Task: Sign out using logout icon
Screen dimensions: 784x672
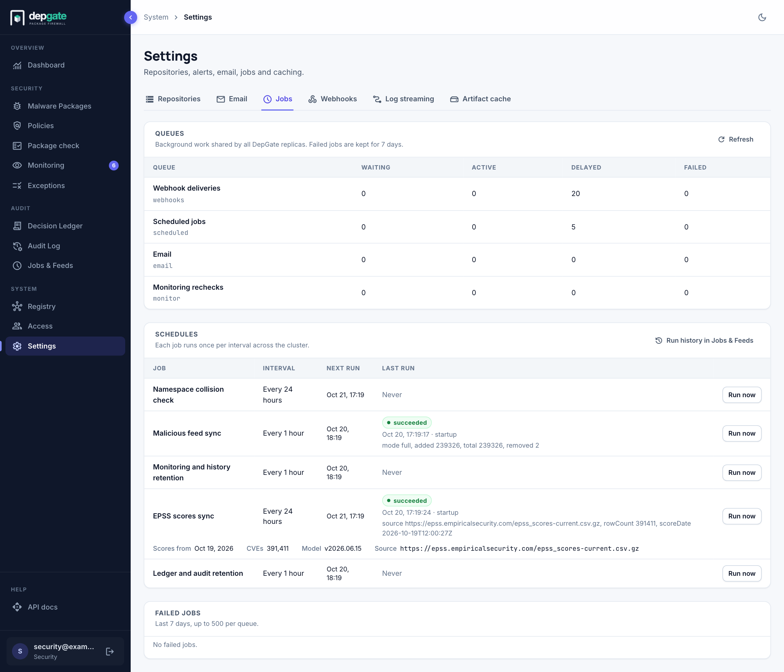Action: coord(110,652)
